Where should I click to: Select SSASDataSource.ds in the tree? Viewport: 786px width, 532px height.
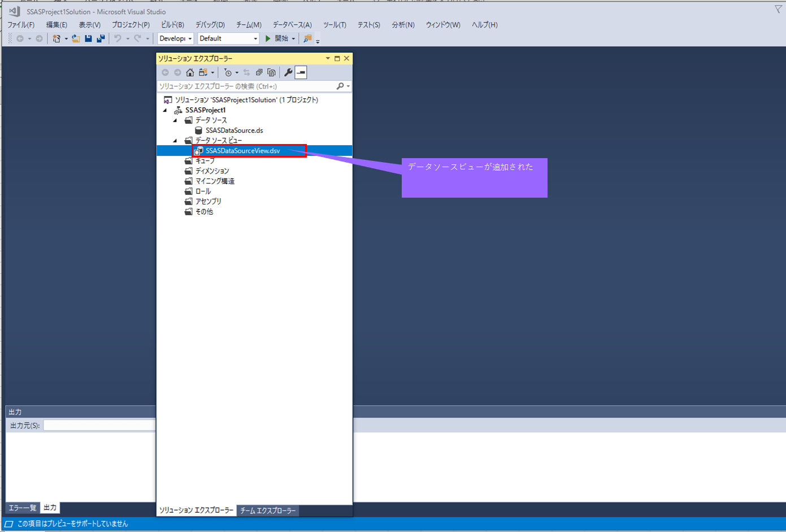point(234,130)
